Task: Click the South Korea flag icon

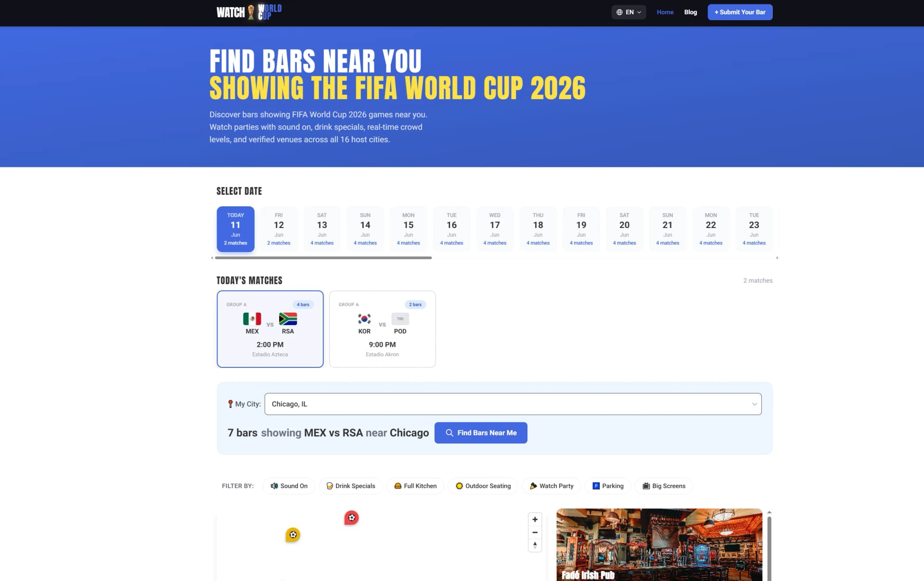Action: 364,319
